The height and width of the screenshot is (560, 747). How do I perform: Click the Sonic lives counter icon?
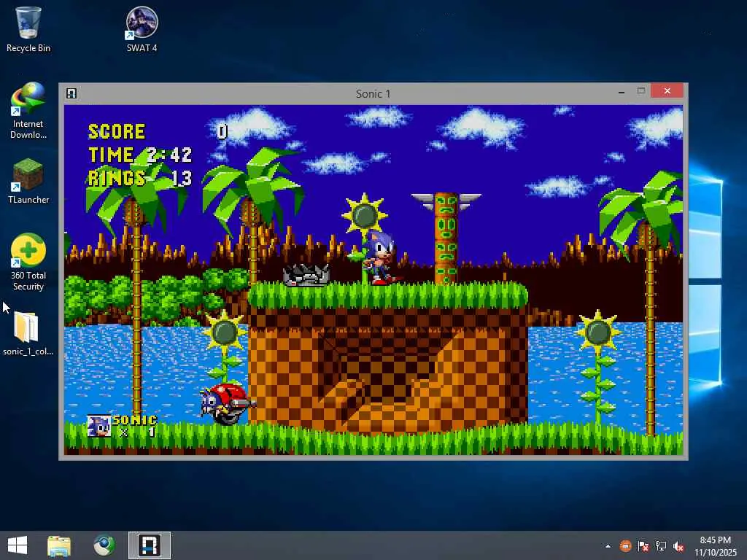click(x=99, y=426)
